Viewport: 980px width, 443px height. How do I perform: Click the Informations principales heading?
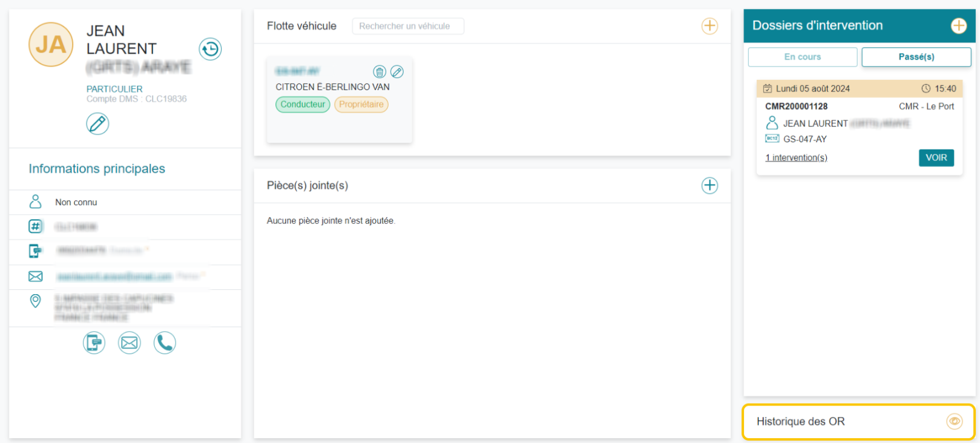[x=97, y=169]
